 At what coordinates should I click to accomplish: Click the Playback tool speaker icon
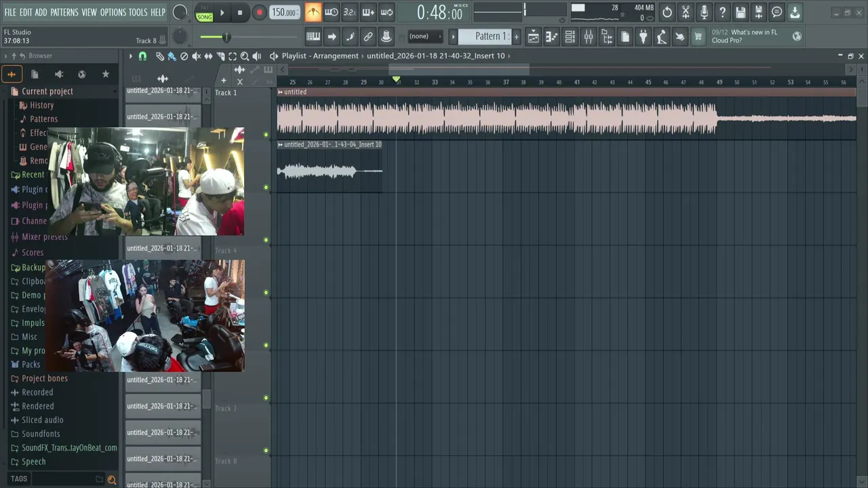pos(257,56)
